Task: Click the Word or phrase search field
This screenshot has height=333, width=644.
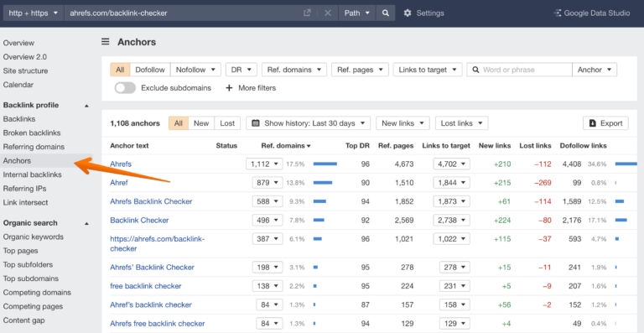Action: coord(520,70)
